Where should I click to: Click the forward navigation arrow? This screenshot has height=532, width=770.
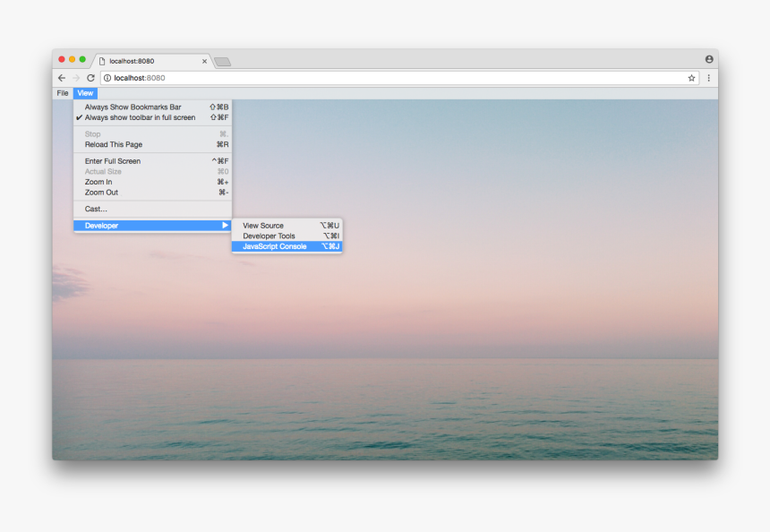coord(75,78)
